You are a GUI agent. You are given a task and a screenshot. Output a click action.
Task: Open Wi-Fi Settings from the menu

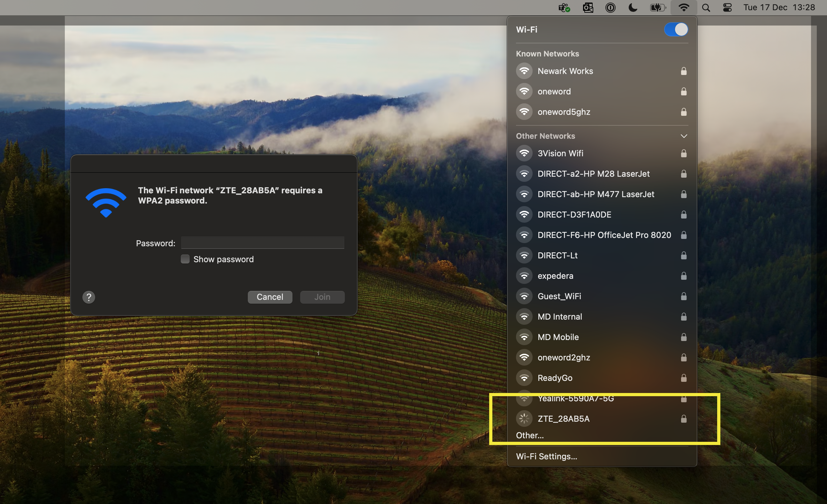click(546, 456)
